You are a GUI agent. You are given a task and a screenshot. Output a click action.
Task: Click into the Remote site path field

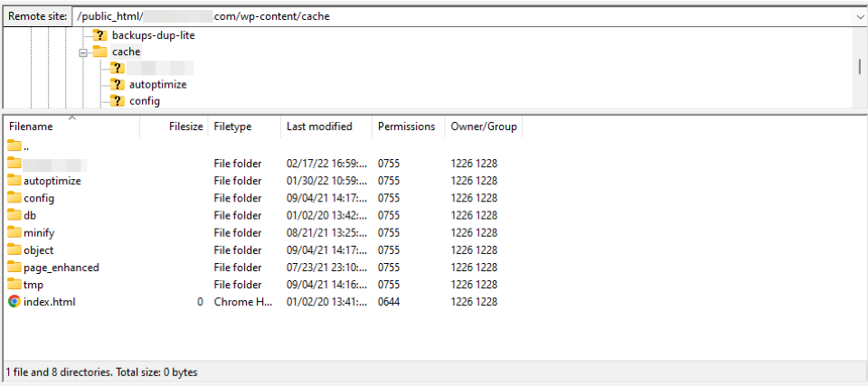tap(452, 15)
